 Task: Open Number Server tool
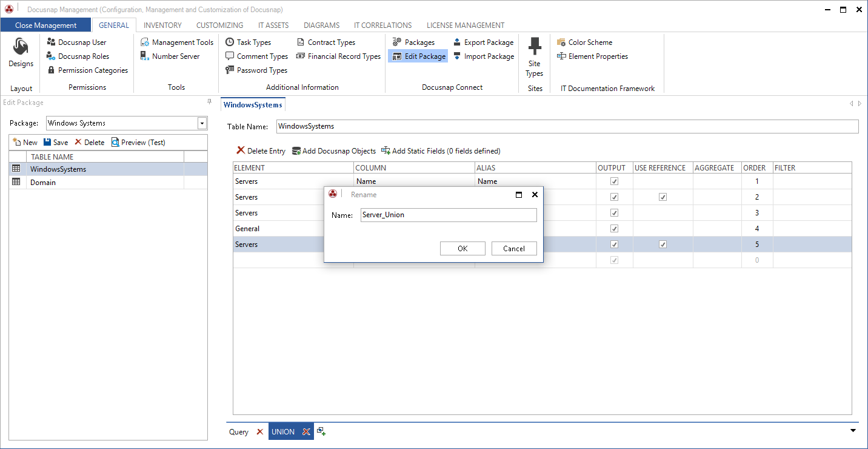tap(170, 56)
